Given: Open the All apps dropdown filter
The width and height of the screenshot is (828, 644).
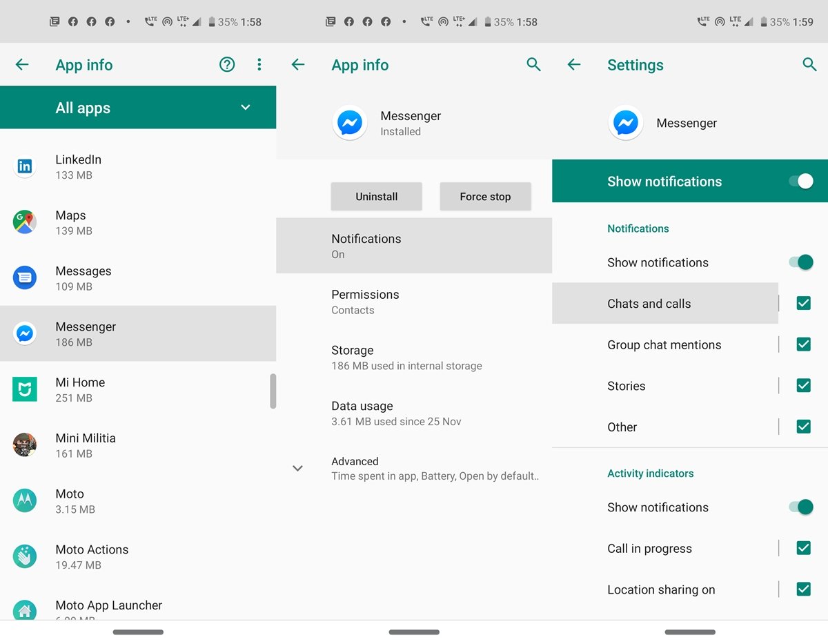Looking at the screenshot, I should pyautogui.click(x=245, y=108).
